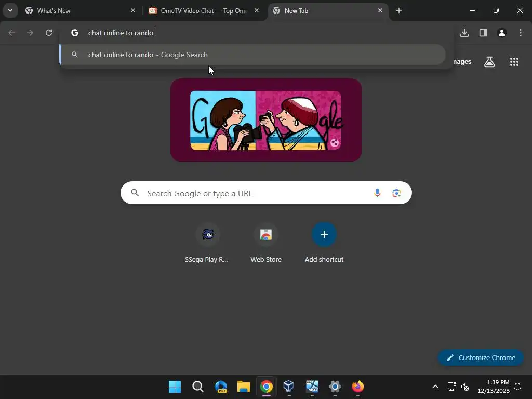Click the address bar text field

click(257, 33)
